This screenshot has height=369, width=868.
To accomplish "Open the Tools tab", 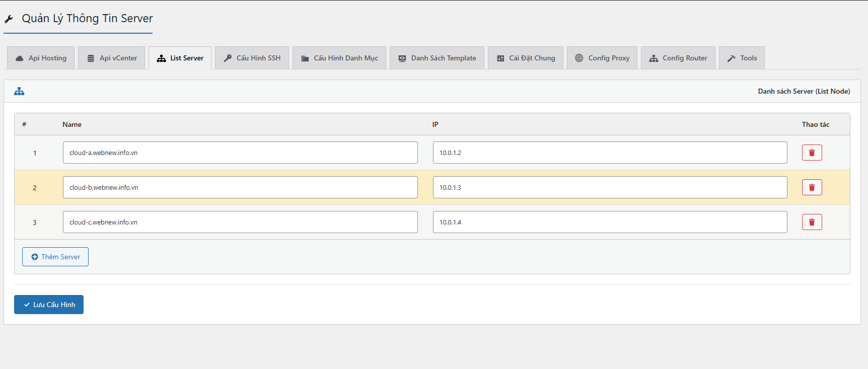I will [x=742, y=58].
